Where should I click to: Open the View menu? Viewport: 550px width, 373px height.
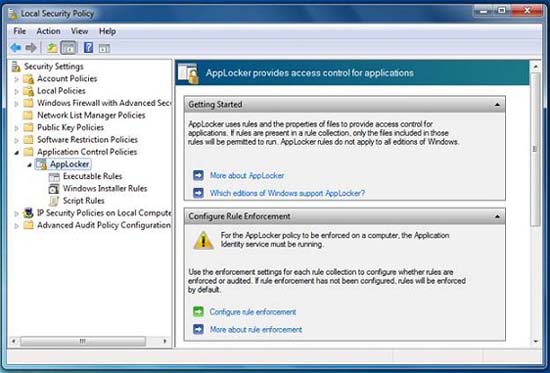[x=79, y=31]
